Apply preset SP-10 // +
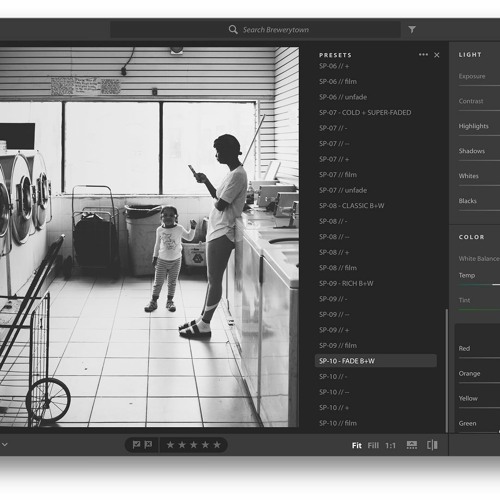 [x=334, y=408]
